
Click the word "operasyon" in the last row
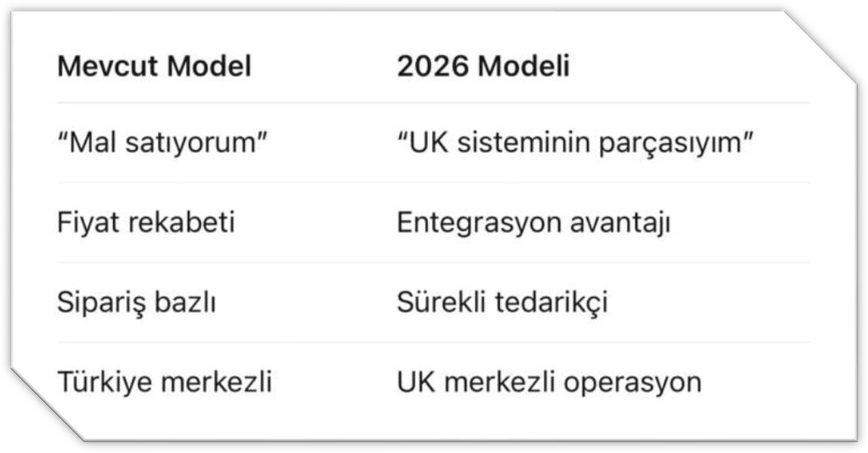[x=632, y=382]
